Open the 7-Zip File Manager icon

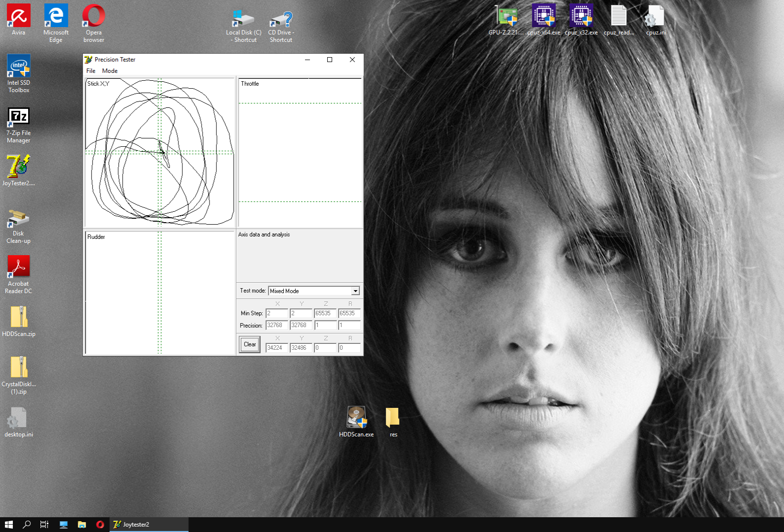18,117
